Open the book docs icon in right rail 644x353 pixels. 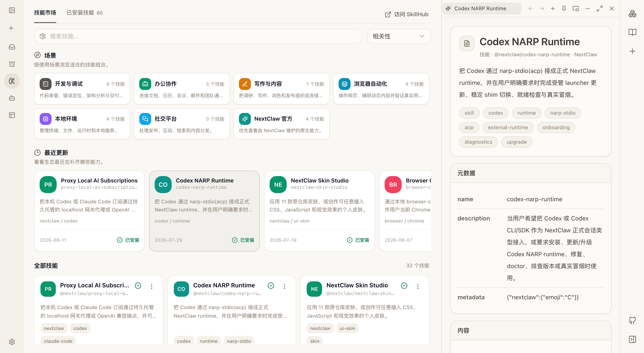pyautogui.click(x=632, y=32)
